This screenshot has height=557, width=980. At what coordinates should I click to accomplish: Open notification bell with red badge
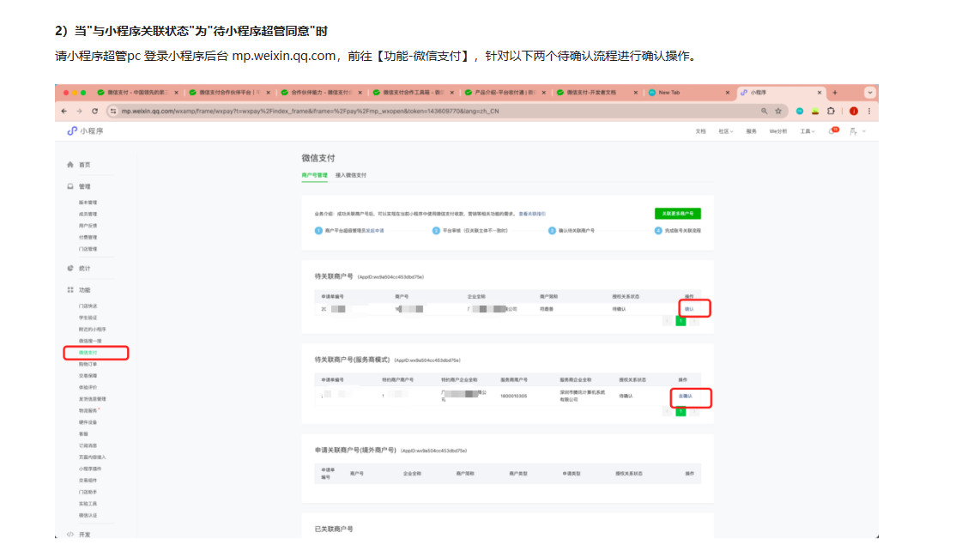pos(834,131)
